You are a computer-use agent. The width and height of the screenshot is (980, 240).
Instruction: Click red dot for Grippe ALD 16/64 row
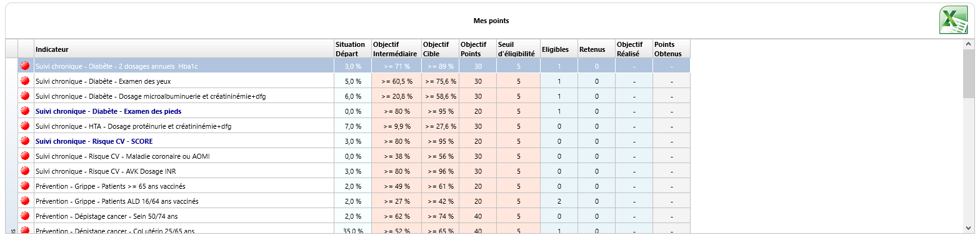26,201
